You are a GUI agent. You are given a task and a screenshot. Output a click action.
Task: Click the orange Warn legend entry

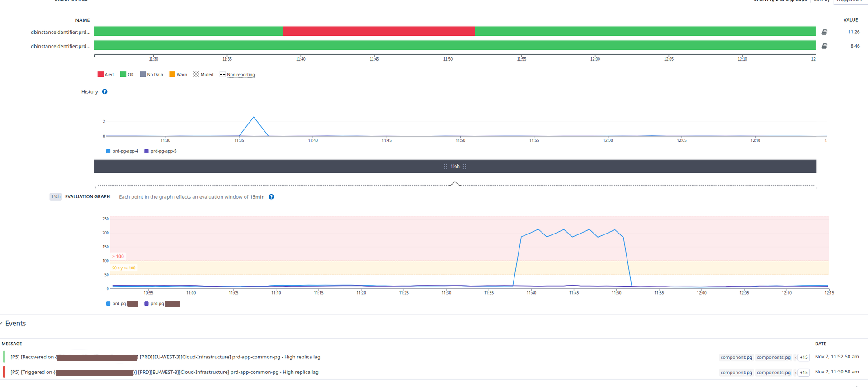click(178, 74)
